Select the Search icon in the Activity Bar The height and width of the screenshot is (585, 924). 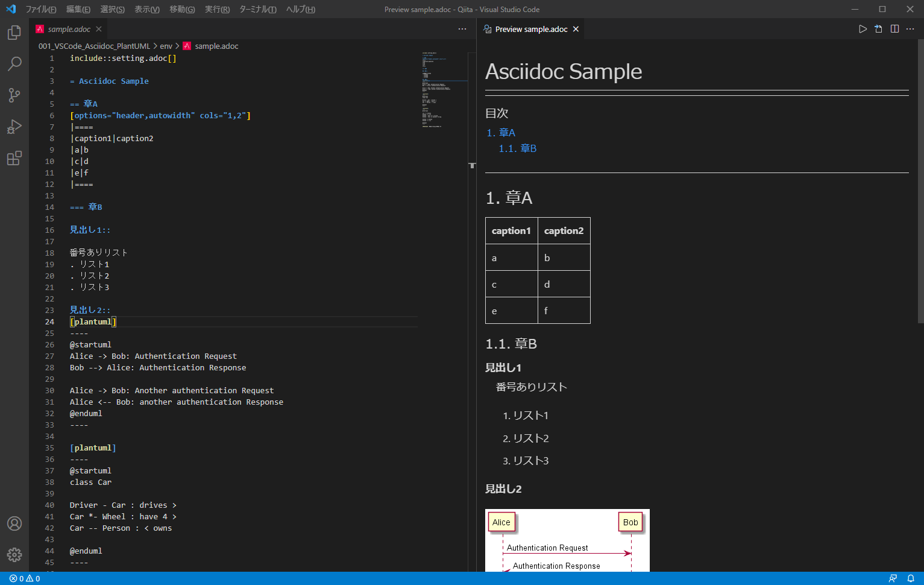pyautogui.click(x=14, y=64)
